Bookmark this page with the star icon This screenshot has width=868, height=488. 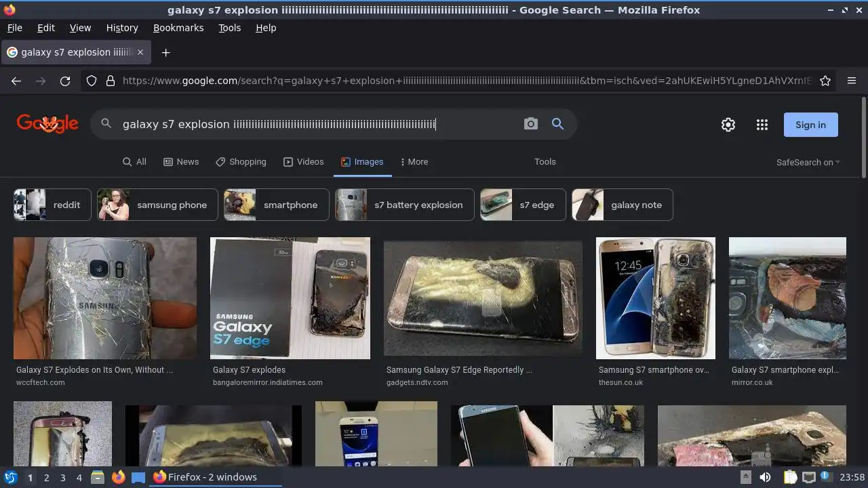pos(825,81)
